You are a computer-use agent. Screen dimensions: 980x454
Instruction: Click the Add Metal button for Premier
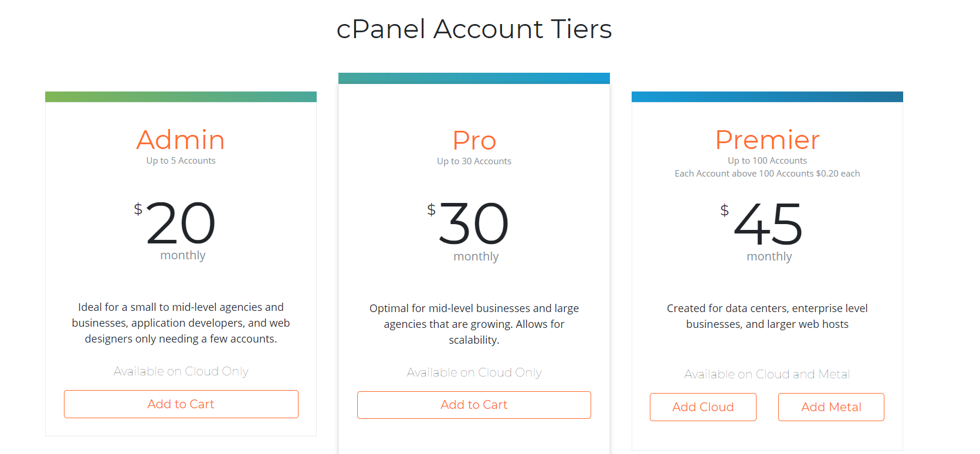831,407
